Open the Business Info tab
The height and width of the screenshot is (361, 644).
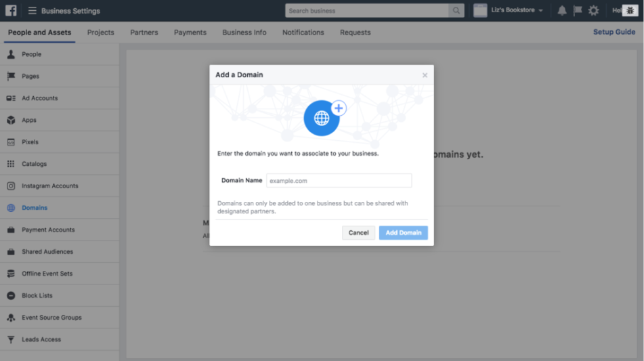tap(244, 33)
